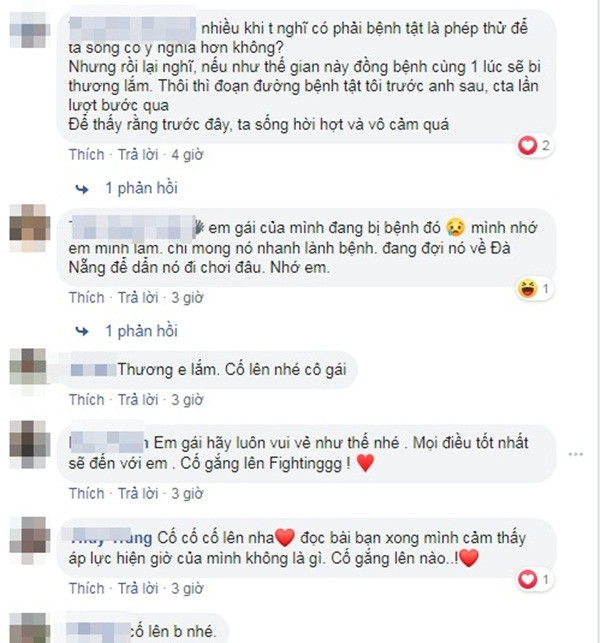Image resolution: width=600 pixels, height=643 pixels.
Task: Like the first comment via Thích
Action: tap(87, 155)
